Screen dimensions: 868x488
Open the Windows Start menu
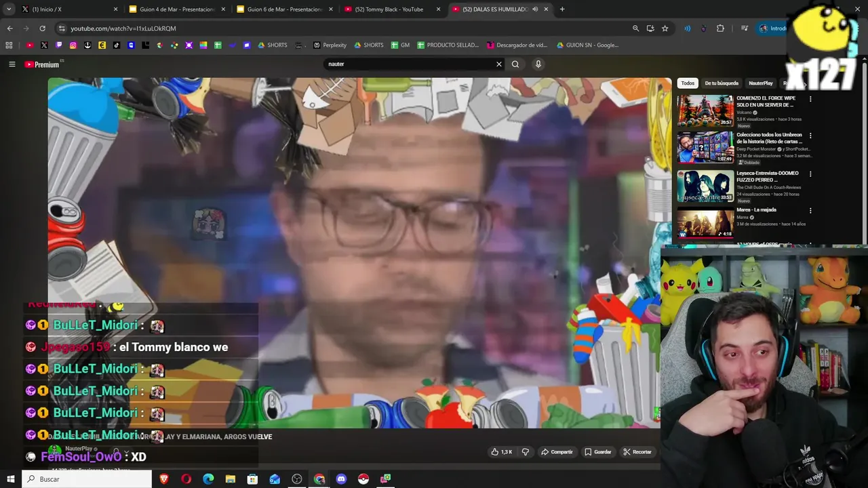11,479
